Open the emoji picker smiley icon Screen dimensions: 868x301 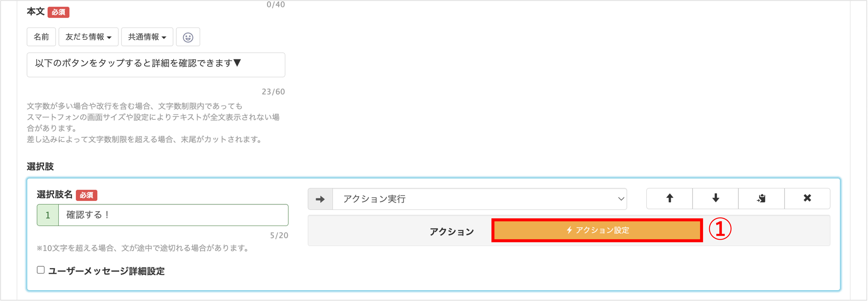[x=188, y=37]
